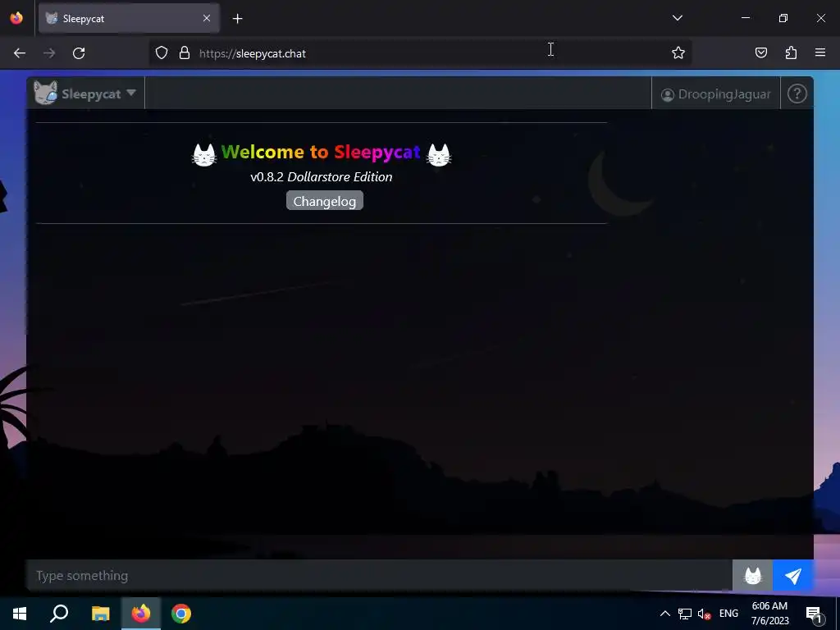The height and width of the screenshot is (630, 840).
Task: Click the Welcome to Sleepycat heading
Action: (321, 153)
